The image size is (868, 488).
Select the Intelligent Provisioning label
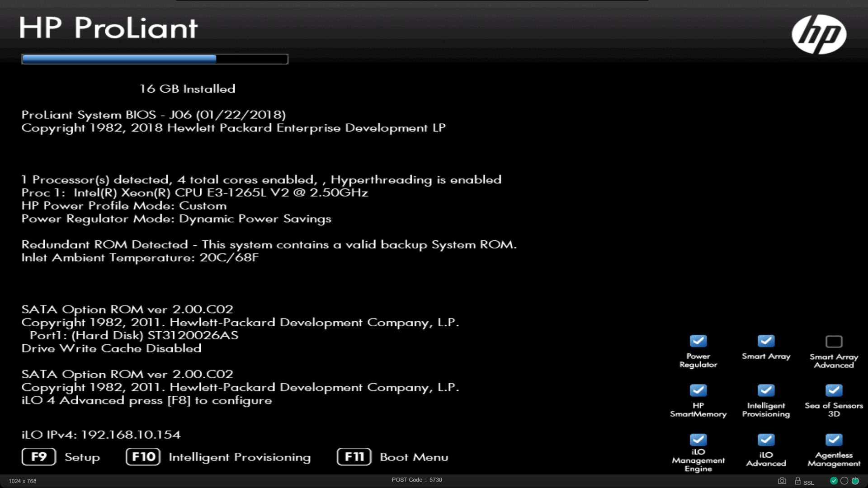pos(240,457)
